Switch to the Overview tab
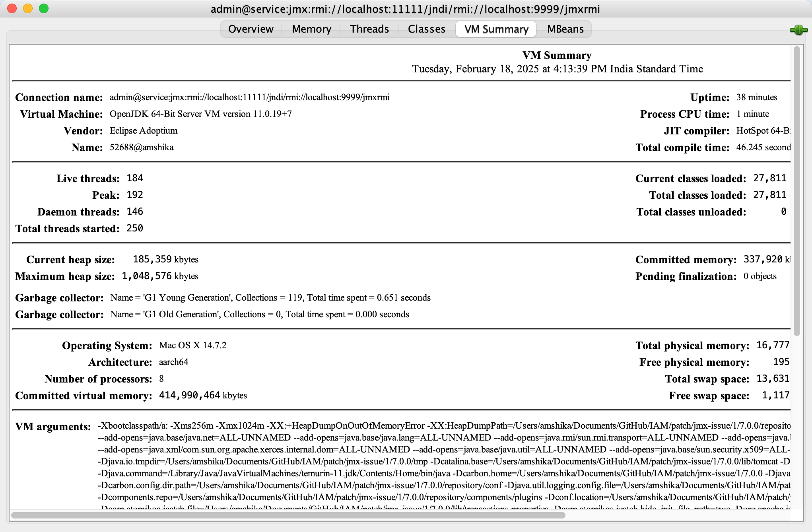This screenshot has height=532, width=812. 251,29
